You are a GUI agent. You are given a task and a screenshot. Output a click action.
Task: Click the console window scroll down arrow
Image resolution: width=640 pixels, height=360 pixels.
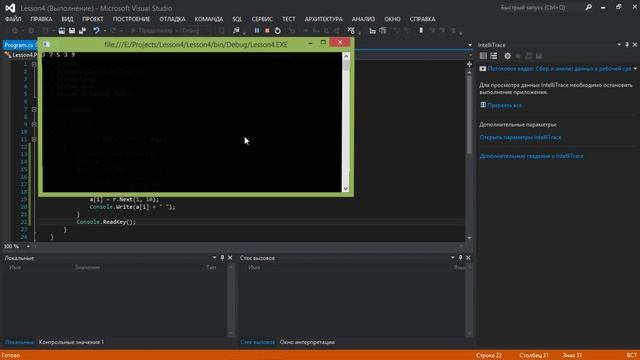(346, 188)
